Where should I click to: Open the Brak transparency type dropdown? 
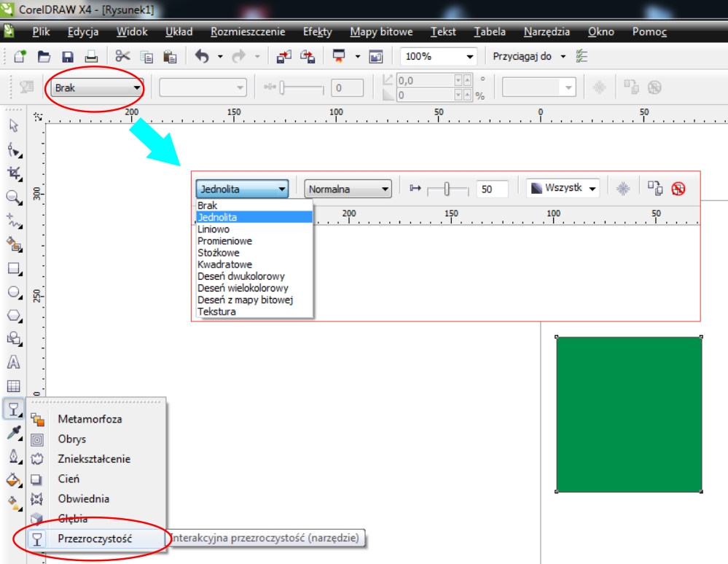(96, 88)
